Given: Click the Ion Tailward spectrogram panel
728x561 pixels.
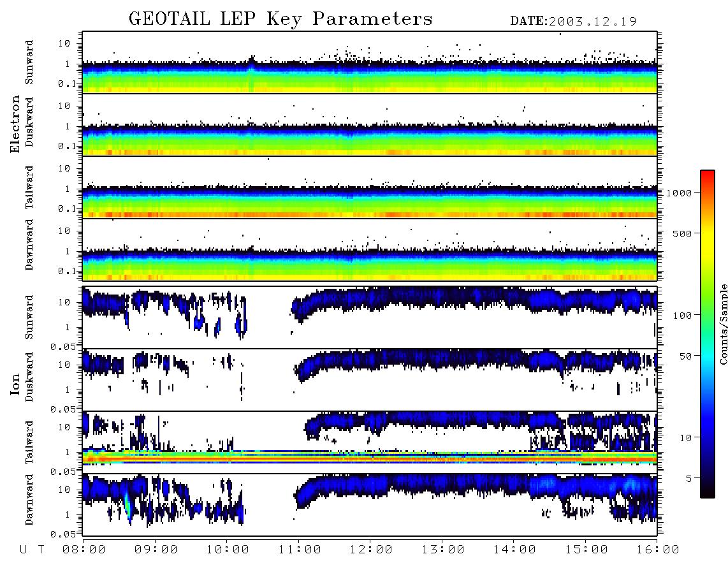Looking at the screenshot, I should (370, 442).
